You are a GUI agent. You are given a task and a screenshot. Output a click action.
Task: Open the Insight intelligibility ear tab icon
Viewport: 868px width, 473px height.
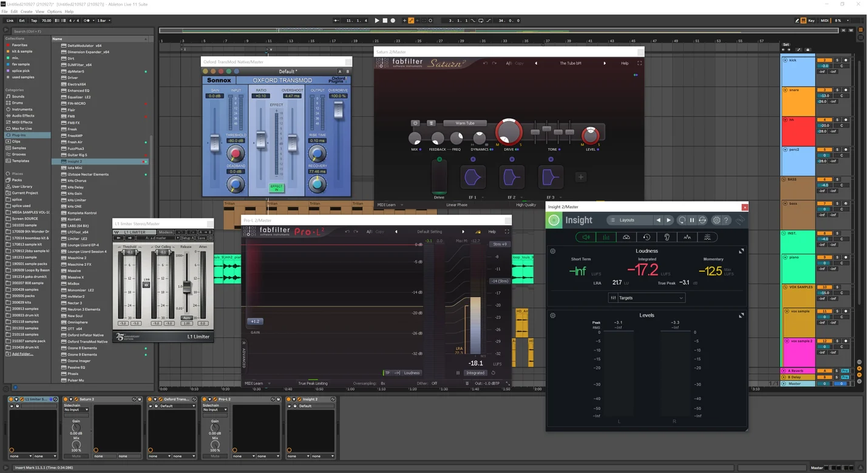[x=667, y=237]
